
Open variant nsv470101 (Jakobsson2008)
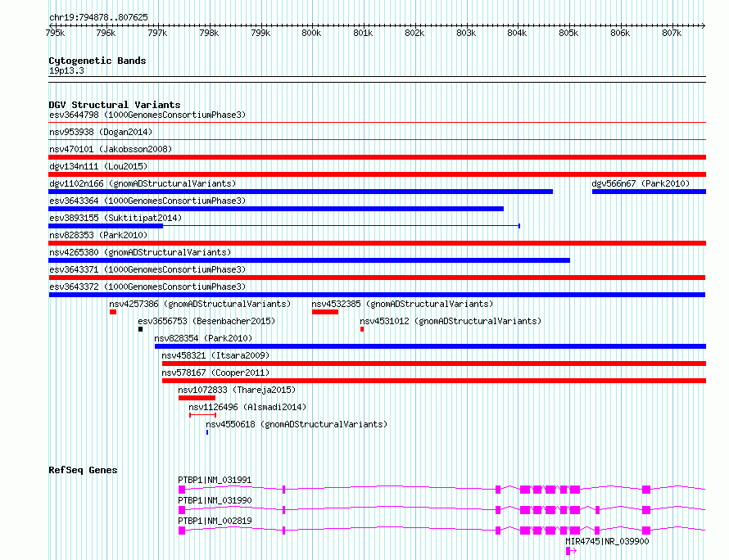coord(111,149)
